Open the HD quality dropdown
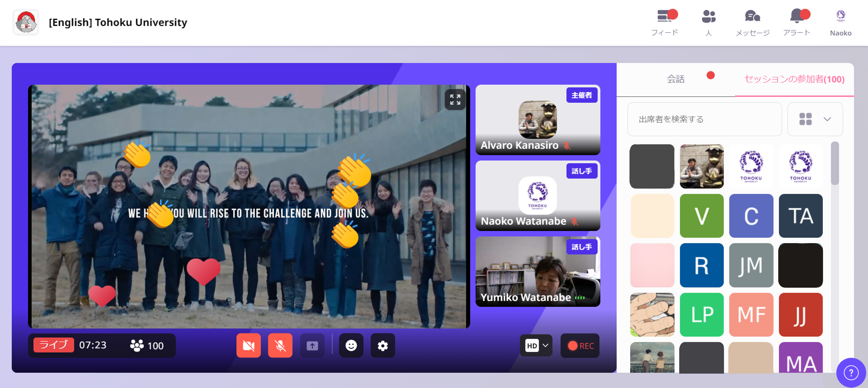The height and width of the screenshot is (388, 868). click(x=536, y=345)
